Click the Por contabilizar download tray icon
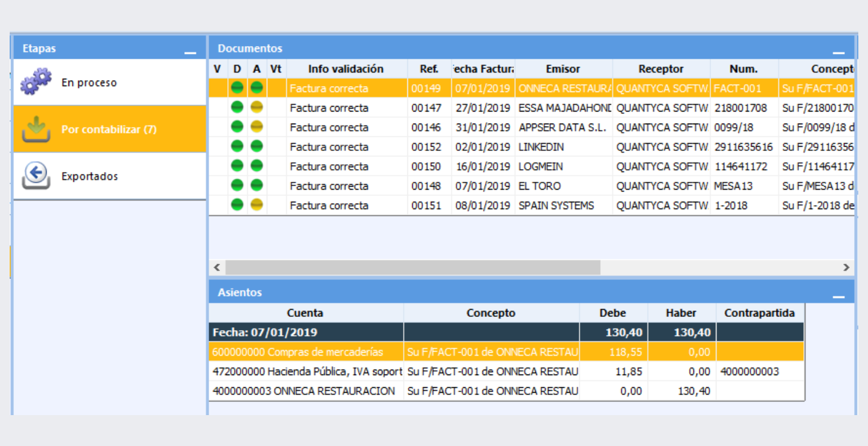Viewport: 868px width, 446px height. (x=36, y=129)
